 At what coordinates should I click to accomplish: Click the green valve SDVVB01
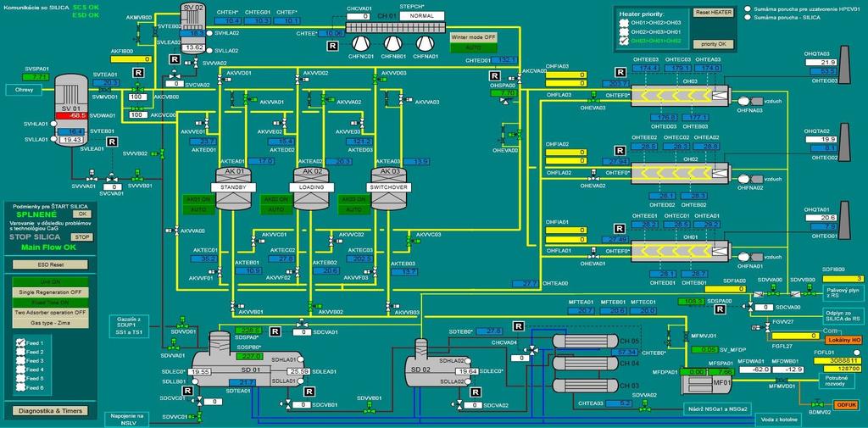click(x=369, y=408)
